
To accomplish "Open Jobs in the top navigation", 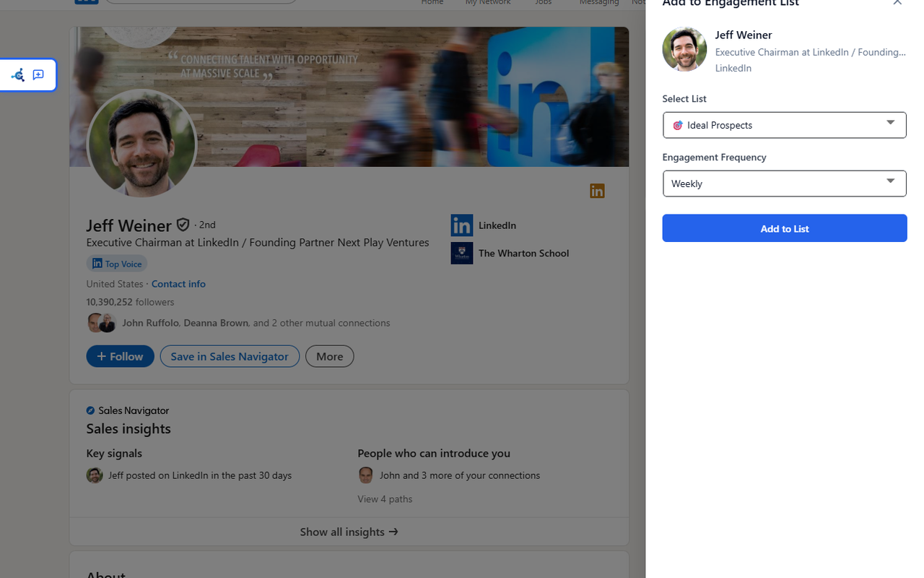I will tap(544, 3).
